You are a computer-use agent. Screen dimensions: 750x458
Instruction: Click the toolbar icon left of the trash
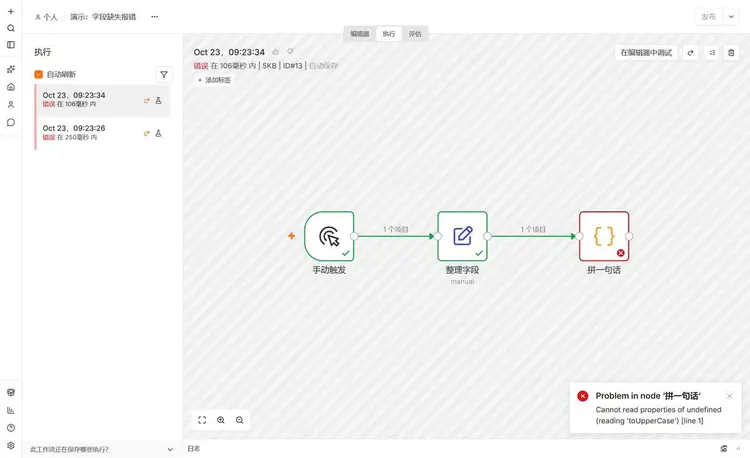point(712,53)
